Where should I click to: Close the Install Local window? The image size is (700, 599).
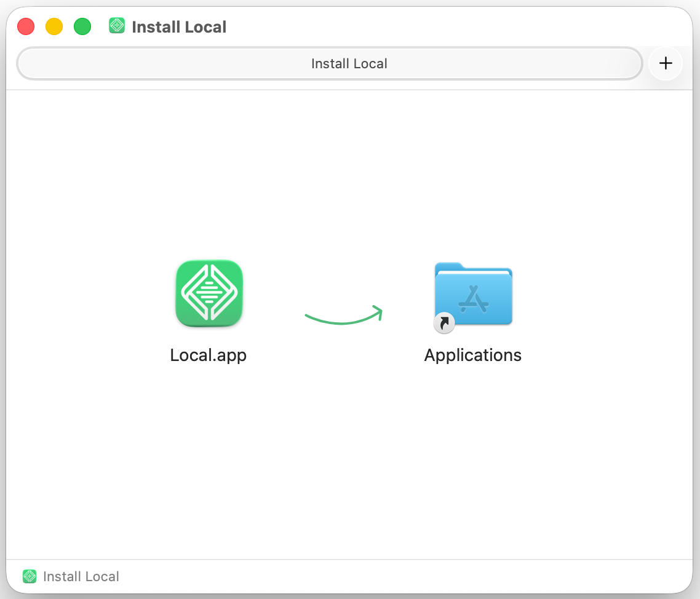point(26,26)
